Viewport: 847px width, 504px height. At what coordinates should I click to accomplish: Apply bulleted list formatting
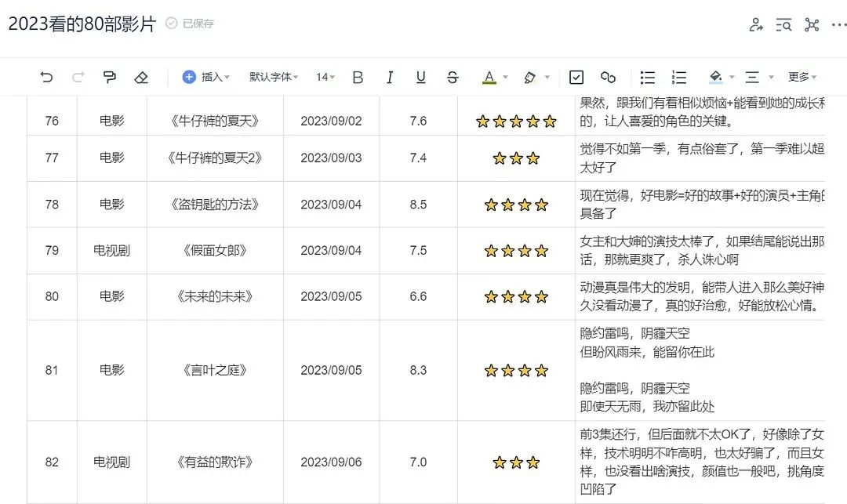pyautogui.click(x=648, y=78)
